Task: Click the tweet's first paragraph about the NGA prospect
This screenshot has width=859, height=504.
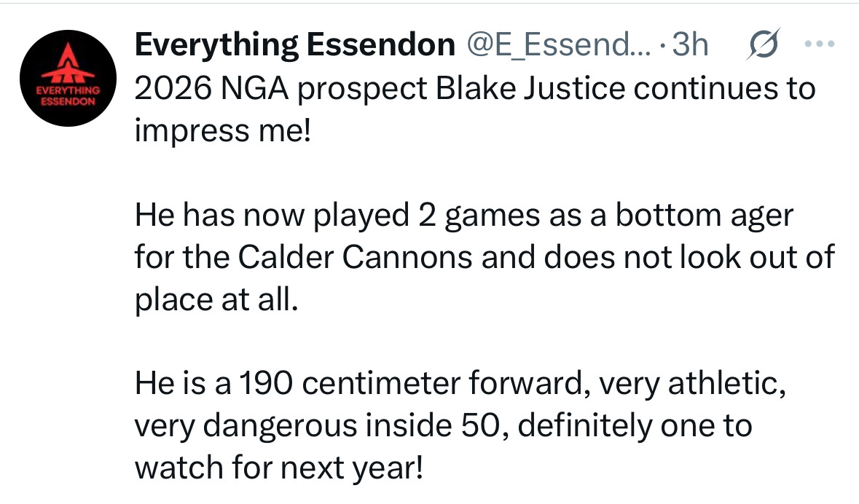Action: (x=475, y=109)
